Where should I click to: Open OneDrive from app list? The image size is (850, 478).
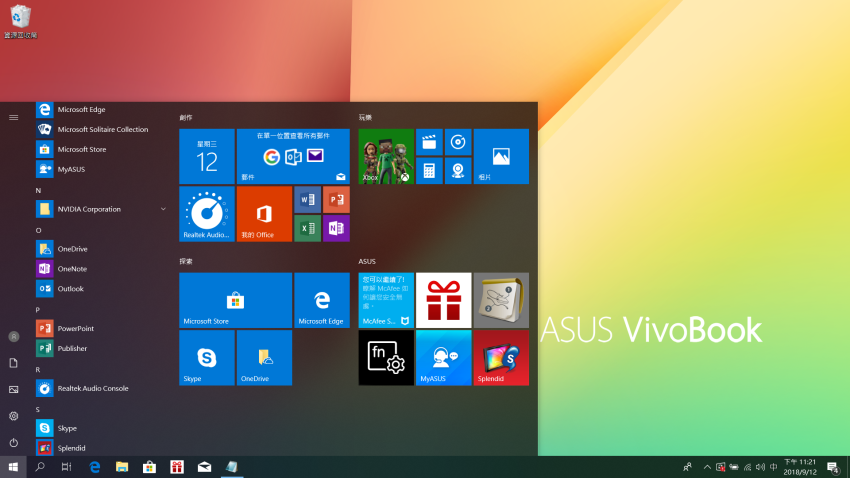tap(101, 249)
